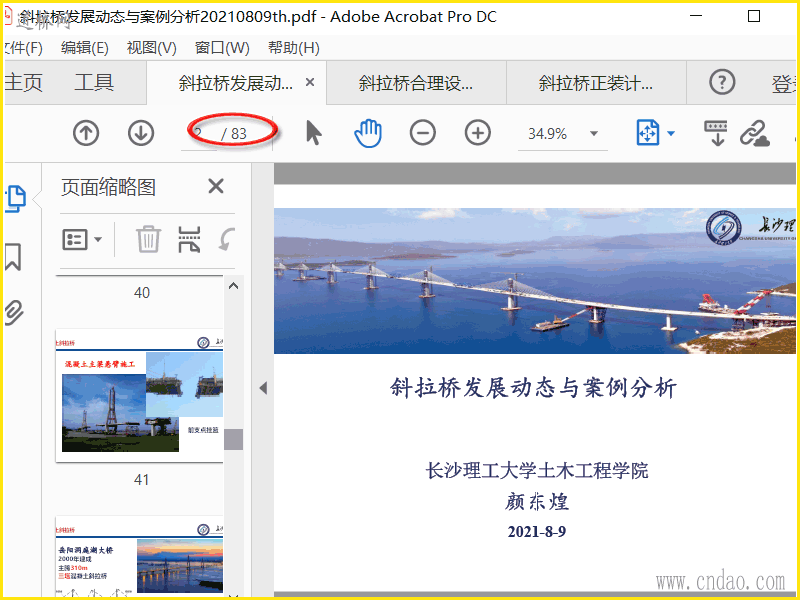Viewport: 800px width, 600px height.
Task: Click the 34.9% zoom value field
Action: coord(547,134)
